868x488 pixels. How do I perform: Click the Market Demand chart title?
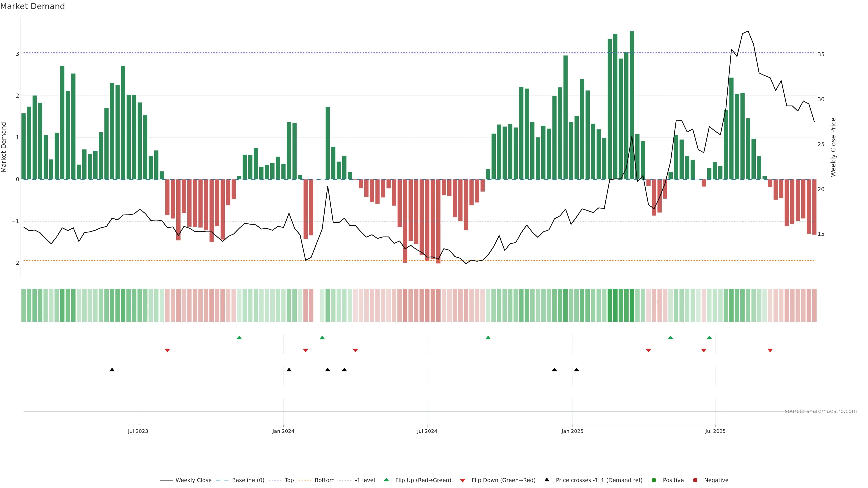32,6
